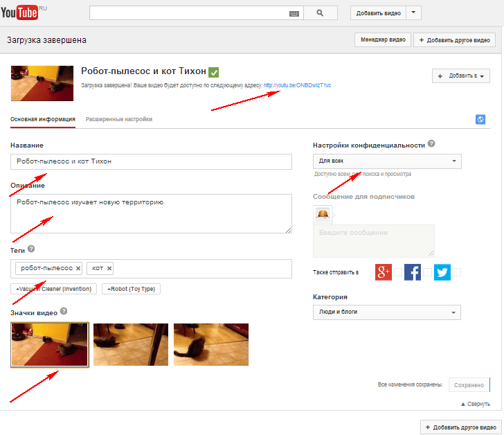Open help icon next to Значки видео
This screenshot has width=504, height=435.
coord(64,311)
